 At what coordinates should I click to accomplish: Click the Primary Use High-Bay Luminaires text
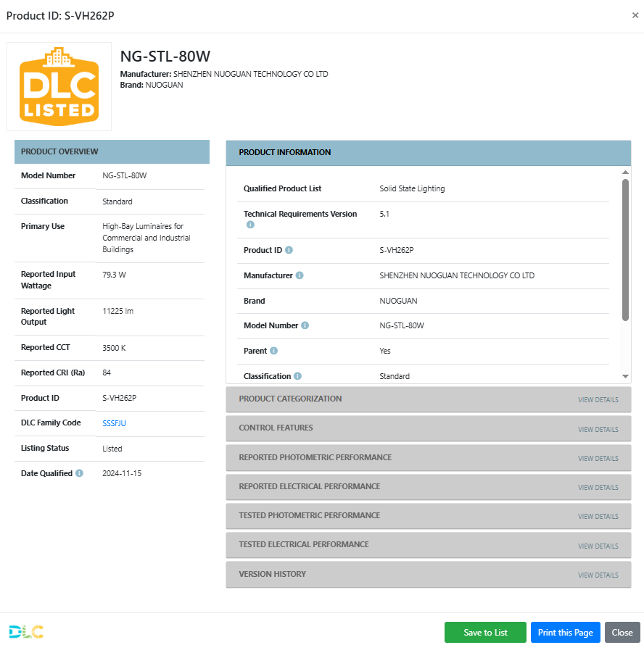tap(146, 238)
